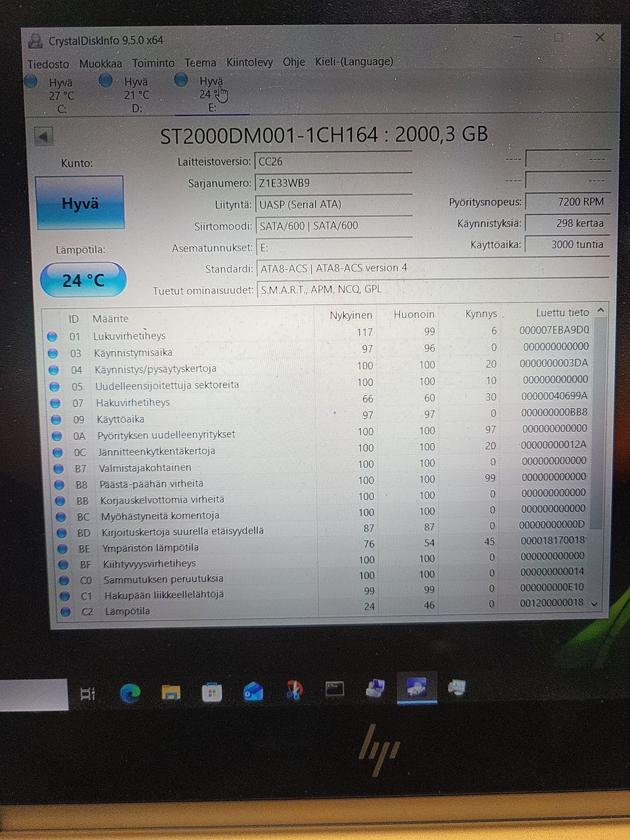Click status dot for Käynnistymisaika row
Viewport: 630px width, 840px height.
[x=52, y=353]
